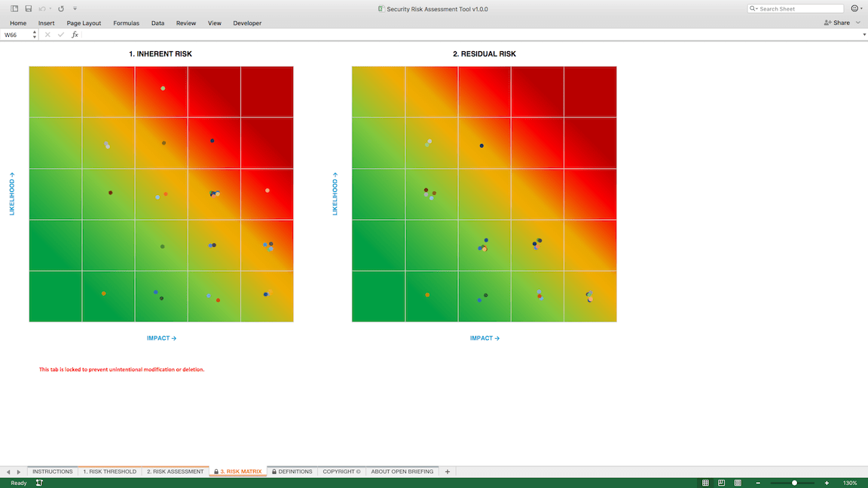Screen dimensions: 868x488
Task: Toggle the ribbon display icon top left
Action: pyautogui.click(x=14, y=8)
